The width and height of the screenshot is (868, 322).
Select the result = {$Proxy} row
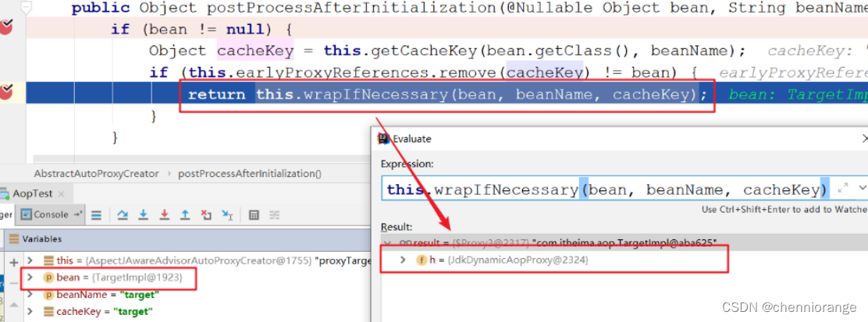624,242
